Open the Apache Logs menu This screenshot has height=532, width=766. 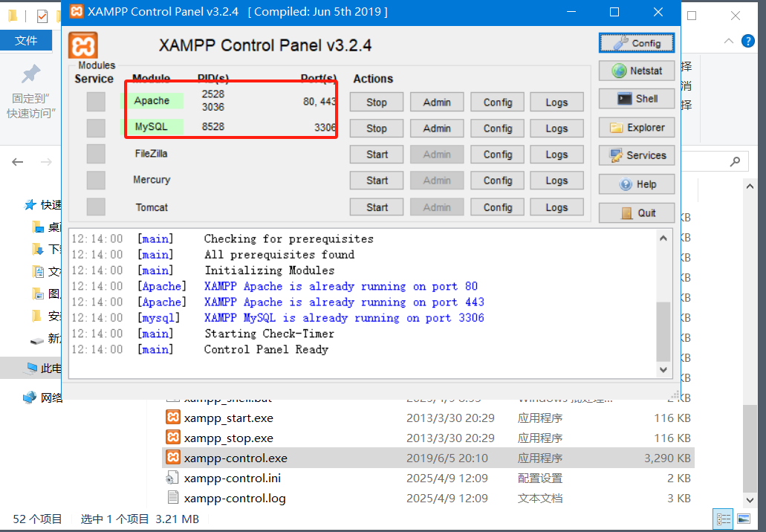tap(557, 102)
